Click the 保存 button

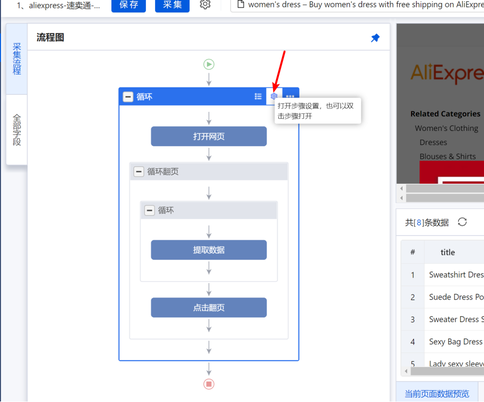[x=129, y=5]
